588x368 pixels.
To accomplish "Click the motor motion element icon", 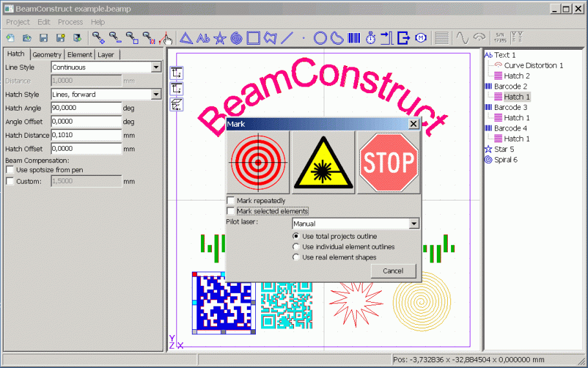I will [421, 38].
